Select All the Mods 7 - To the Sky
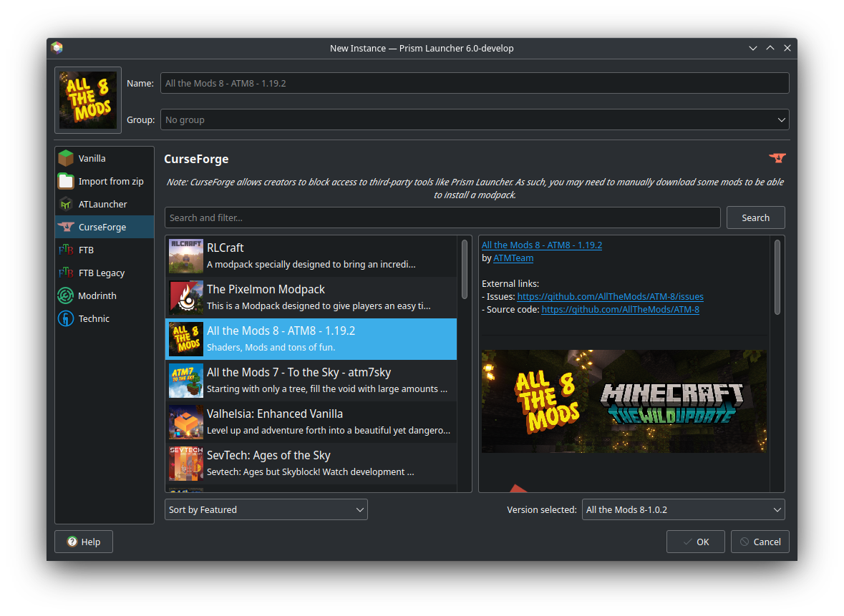844x616 pixels. click(x=311, y=381)
